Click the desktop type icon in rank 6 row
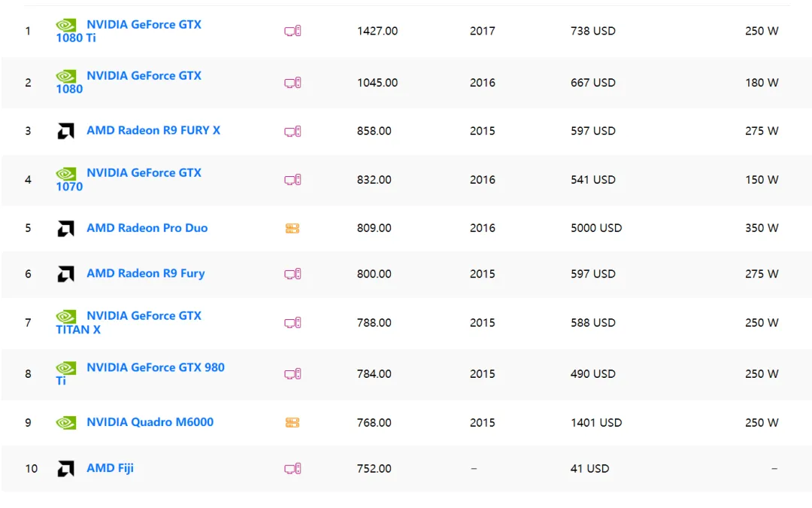Screen dimensions: 812x508 [x=292, y=274]
